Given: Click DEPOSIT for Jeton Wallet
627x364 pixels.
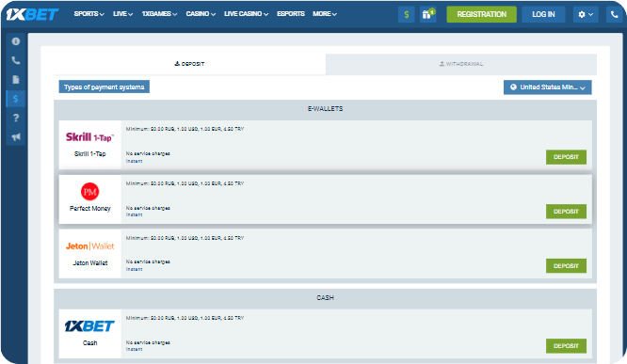Looking at the screenshot, I should tap(566, 265).
